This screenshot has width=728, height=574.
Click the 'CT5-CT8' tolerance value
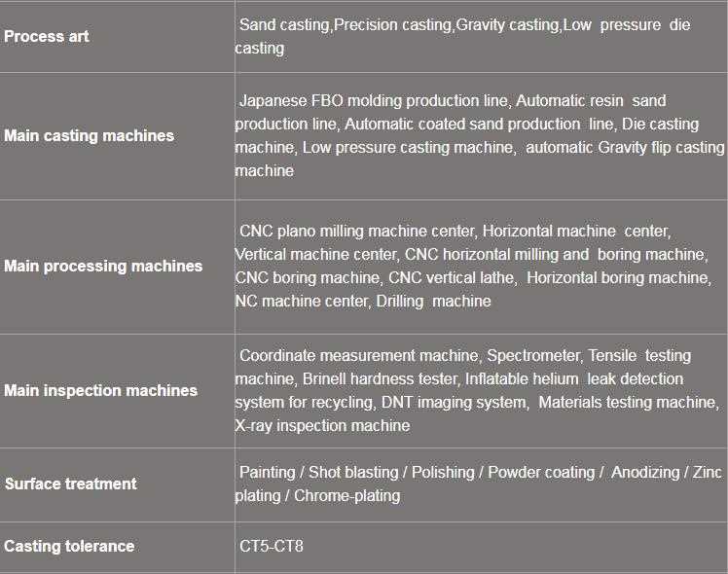(272, 546)
